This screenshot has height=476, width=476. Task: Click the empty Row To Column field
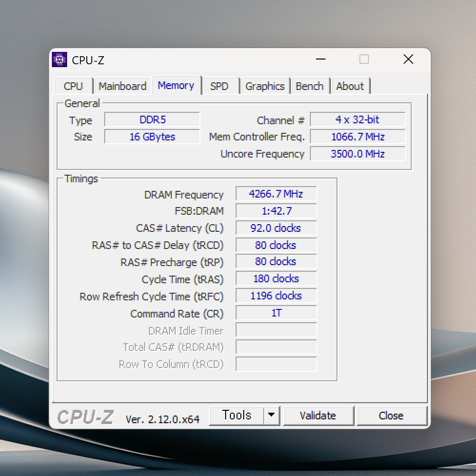(276, 364)
